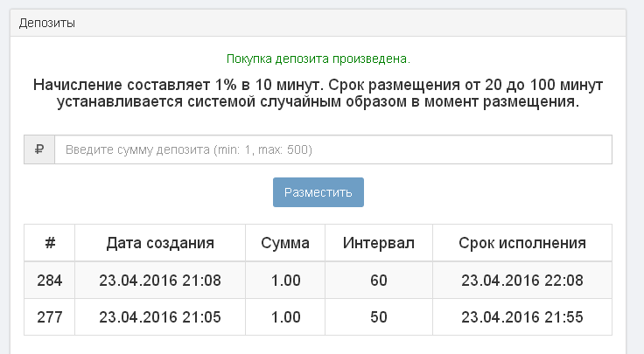Click the interval value 60

tap(379, 281)
